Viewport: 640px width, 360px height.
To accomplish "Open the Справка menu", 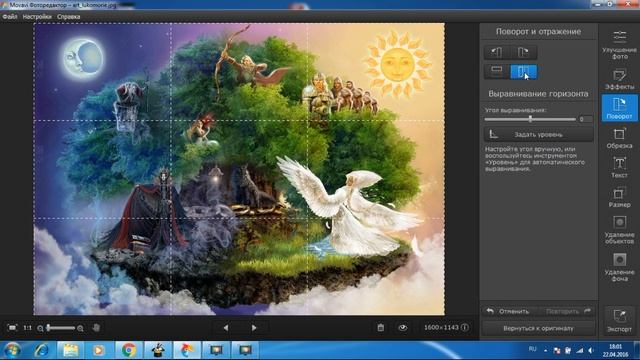I will coord(69,17).
